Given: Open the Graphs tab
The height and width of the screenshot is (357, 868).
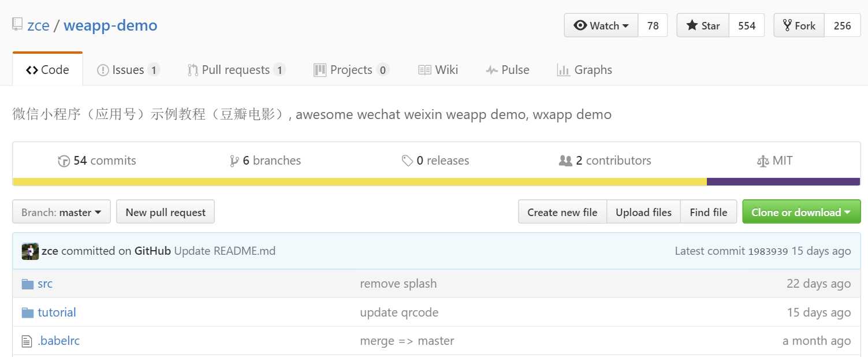Looking at the screenshot, I should pyautogui.click(x=584, y=70).
